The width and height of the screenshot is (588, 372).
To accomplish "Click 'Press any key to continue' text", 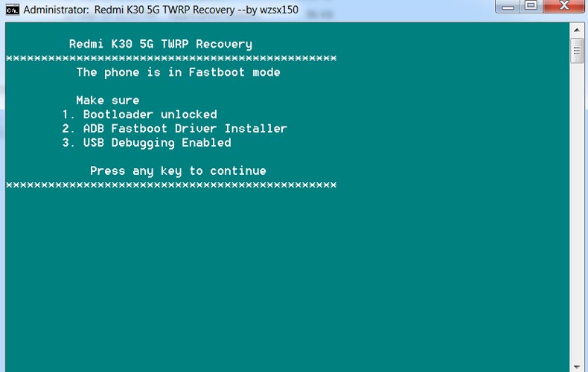I will (x=178, y=171).
